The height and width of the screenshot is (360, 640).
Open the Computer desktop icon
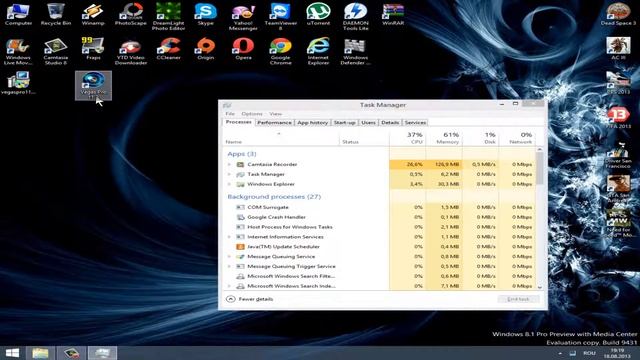pos(18,14)
